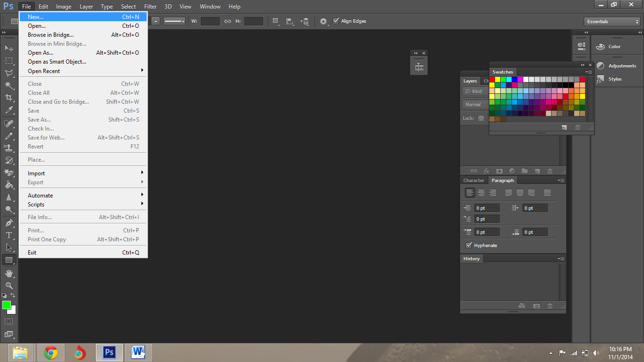The image size is (644, 362).
Task: Create a new group folder in Layers panel
Action: pos(525,171)
